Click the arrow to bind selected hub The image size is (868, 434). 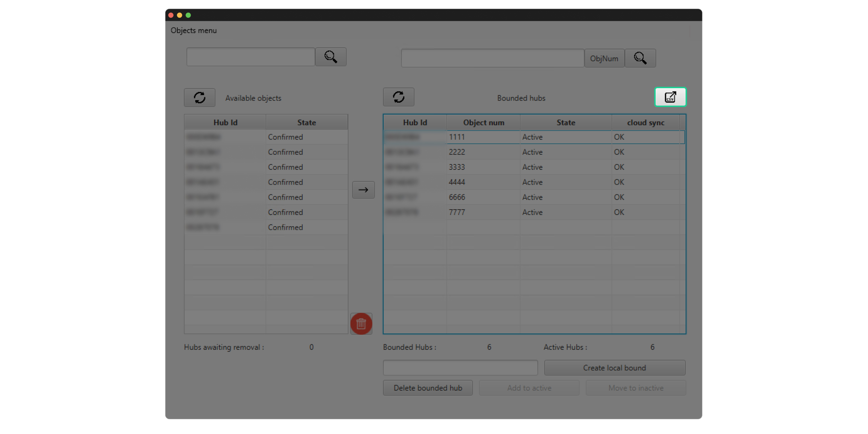[363, 190]
